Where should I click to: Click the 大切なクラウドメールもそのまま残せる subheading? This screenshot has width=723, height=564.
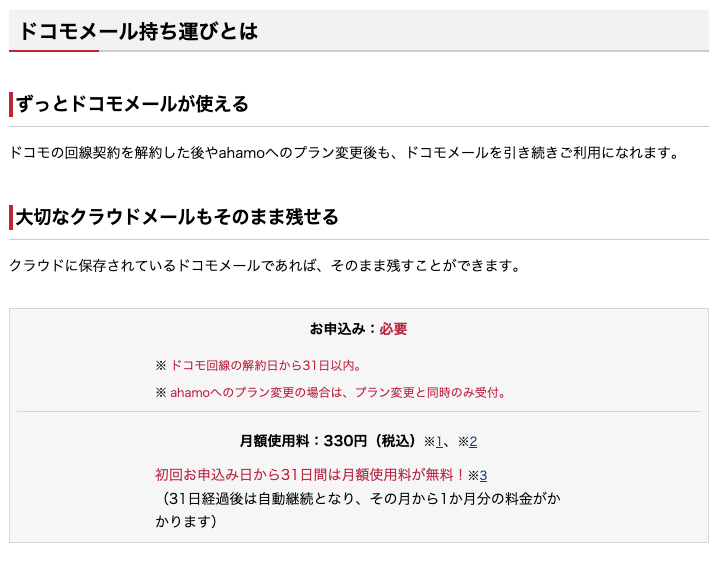tap(177, 217)
